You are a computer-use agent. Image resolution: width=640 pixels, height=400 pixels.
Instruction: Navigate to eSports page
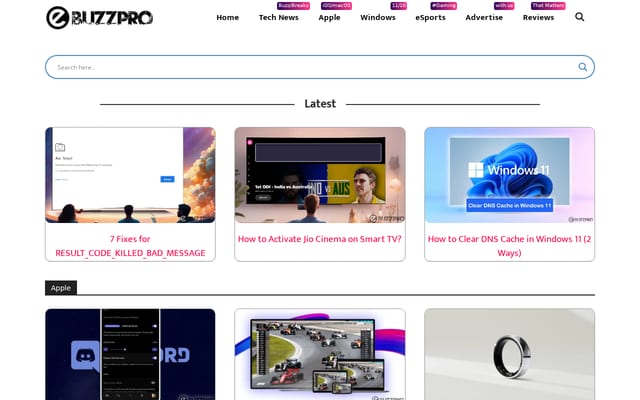[x=430, y=18]
